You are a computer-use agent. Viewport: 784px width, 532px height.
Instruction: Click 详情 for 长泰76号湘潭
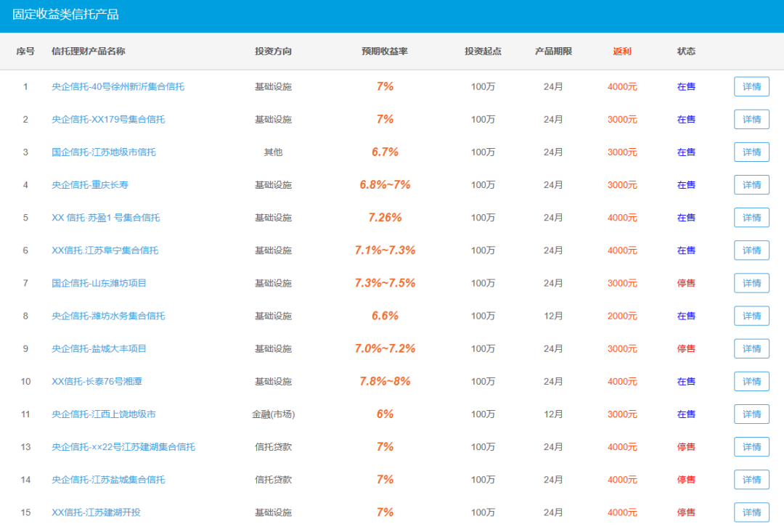click(751, 382)
